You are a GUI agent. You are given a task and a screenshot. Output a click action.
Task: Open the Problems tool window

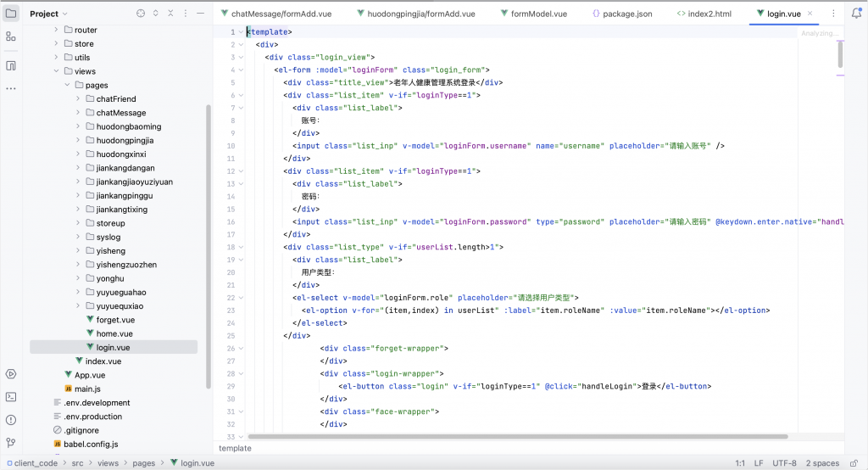tap(11, 419)
